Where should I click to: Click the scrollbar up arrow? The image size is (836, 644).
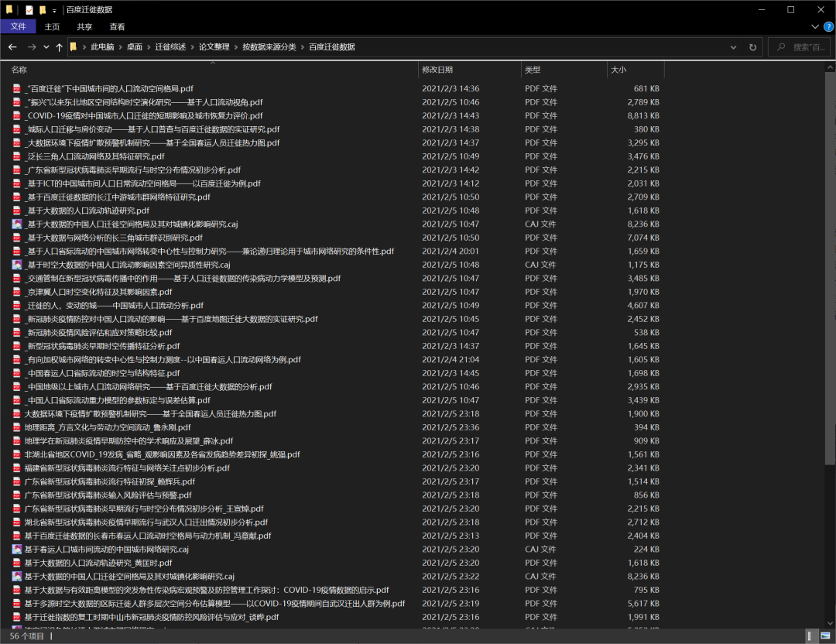pyautogui.click(x=830, y=67)
